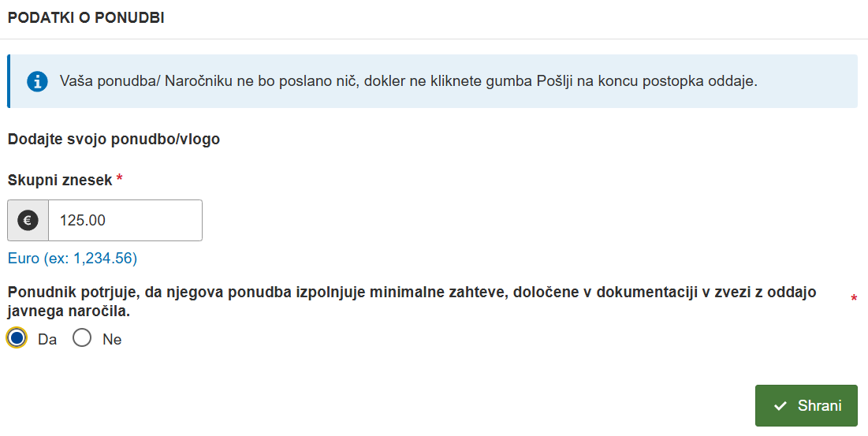Click the javnega naročila line of statement
Image resolution: width=868 pixels, height=436 pixels.
pyautogui.click(x=69, y=311)
